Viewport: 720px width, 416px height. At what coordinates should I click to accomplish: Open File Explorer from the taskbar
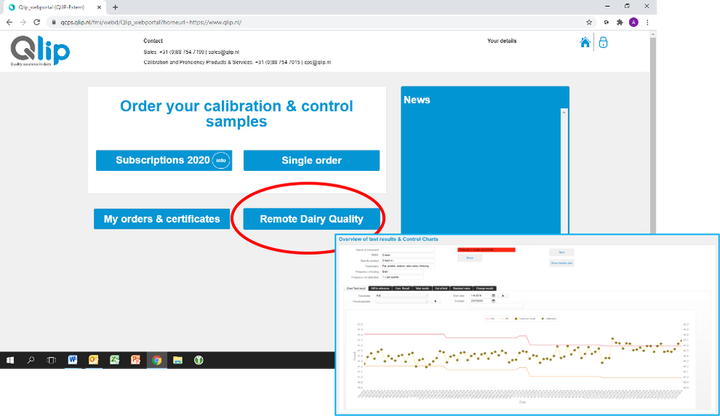pos(178,360)
